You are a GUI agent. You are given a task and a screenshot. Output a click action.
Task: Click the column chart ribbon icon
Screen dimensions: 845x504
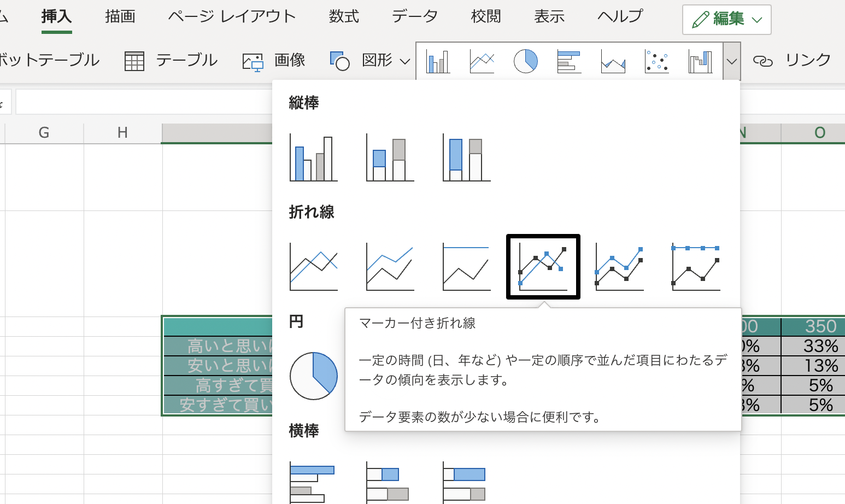coord(438,61)
